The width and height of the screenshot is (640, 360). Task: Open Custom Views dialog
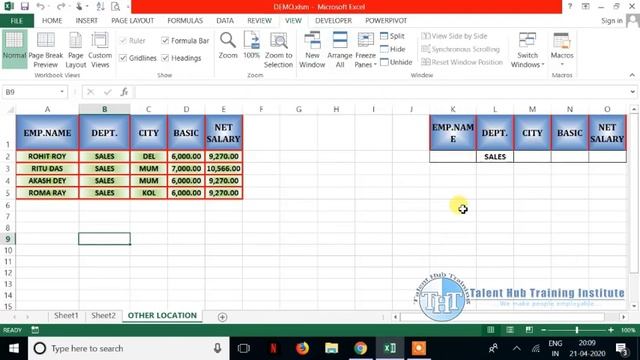click(x=100, y=49)
